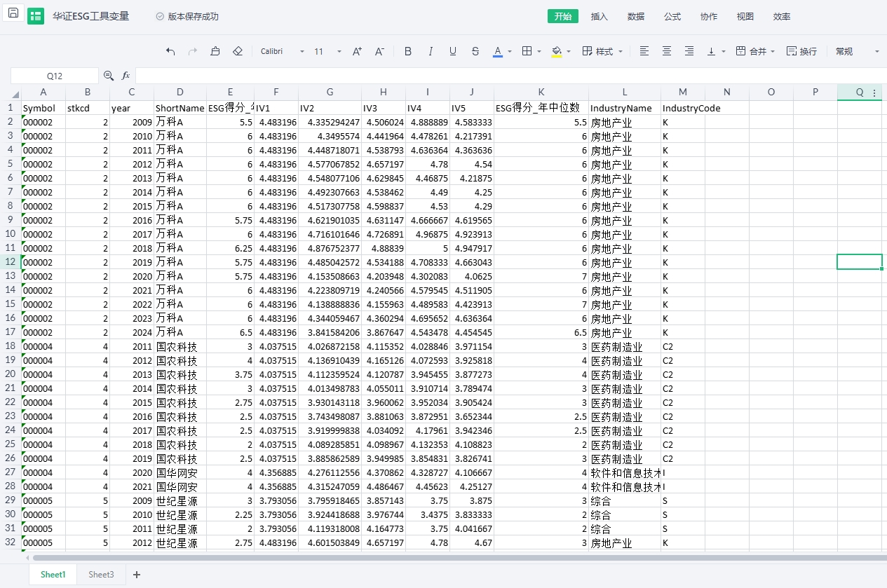The image size is (887, 588).
Task: Switch to the 效率 tab
Action: 782,16
